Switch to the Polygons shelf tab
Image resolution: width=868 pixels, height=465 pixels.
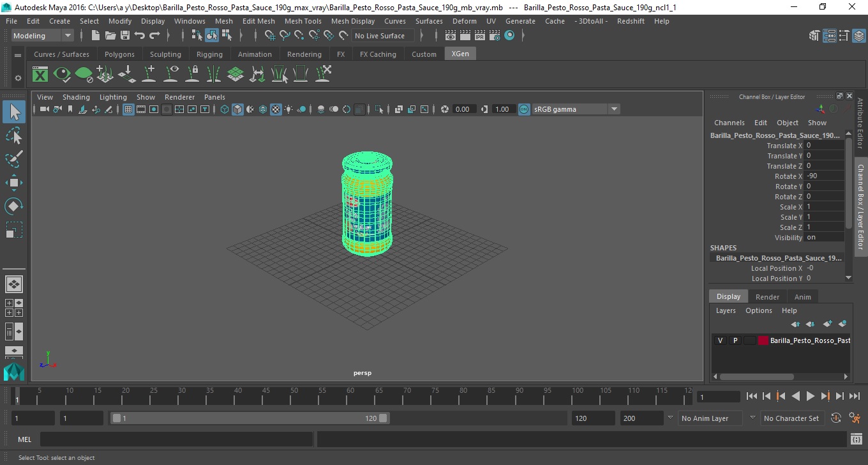pyautogui.click(x=119, y=54)
